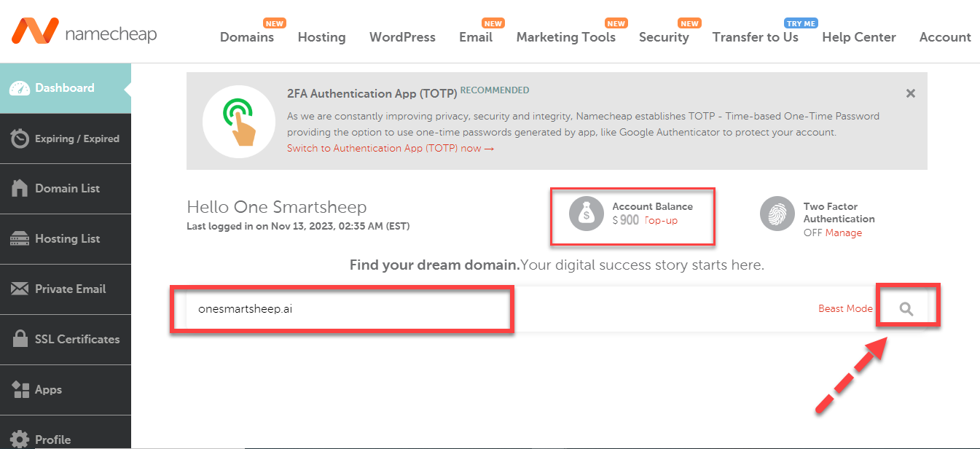Open the Hosting menu
Screen dimensions: 980x449
click(321, 37)
